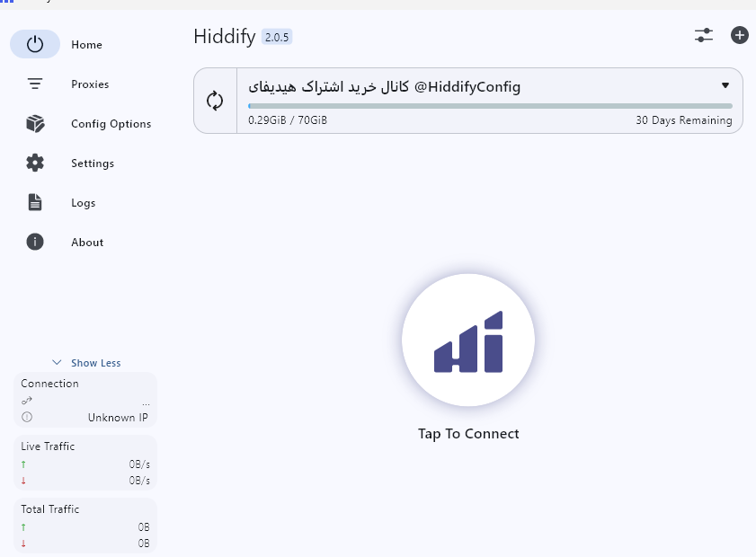The height and width of the screenshot is (557, 756).
Task: Tap To Connect to start the VPN
Action: 467,340
